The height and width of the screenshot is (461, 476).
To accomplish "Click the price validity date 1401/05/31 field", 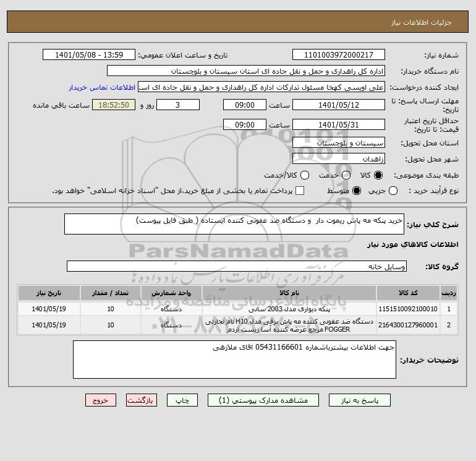I will [339, 124].
